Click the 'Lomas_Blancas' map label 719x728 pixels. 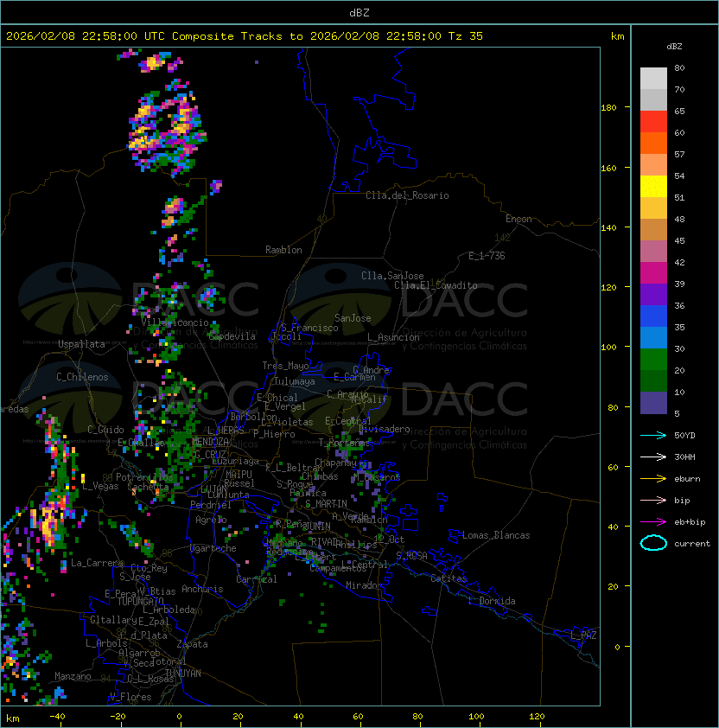point(496,535)
